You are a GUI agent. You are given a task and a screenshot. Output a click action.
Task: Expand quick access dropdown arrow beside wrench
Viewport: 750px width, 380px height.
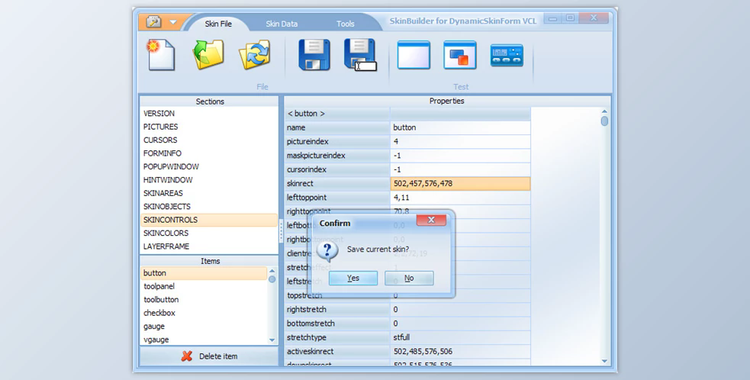pos(173,22)
